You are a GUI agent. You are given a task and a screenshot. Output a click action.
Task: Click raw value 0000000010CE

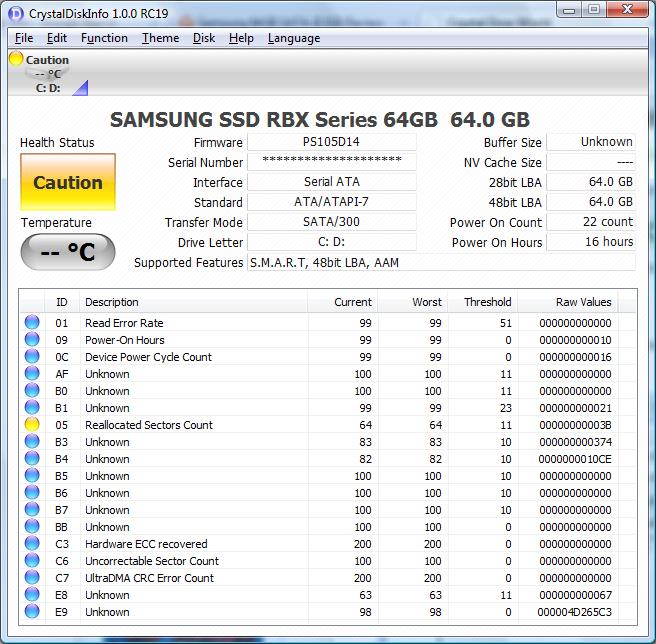575,459
